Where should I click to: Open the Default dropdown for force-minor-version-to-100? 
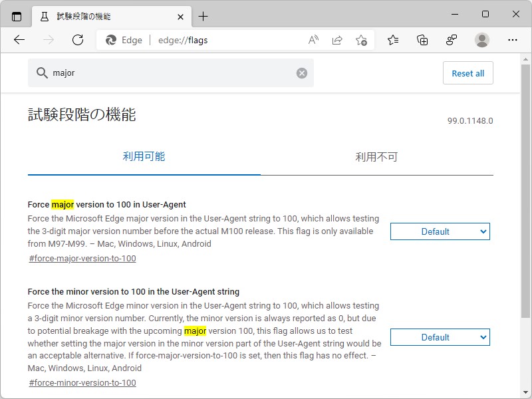pyautogui.click(x=440, y=337)
